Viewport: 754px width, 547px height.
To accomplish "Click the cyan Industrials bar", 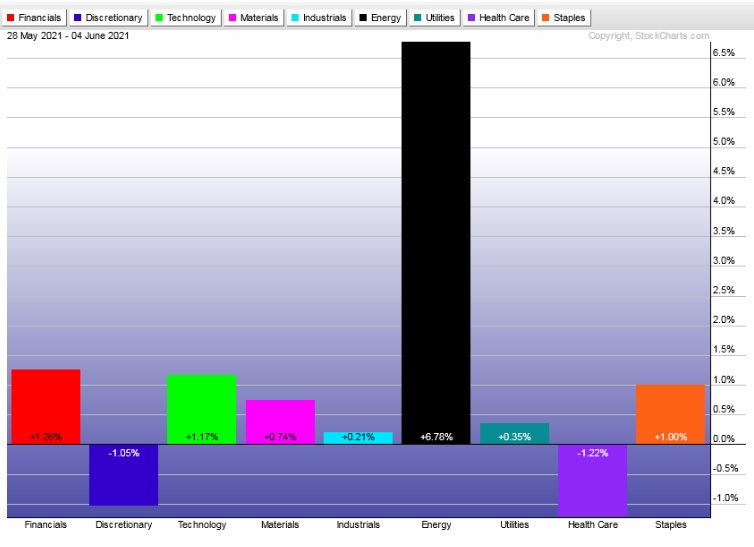I will point(358,438).
